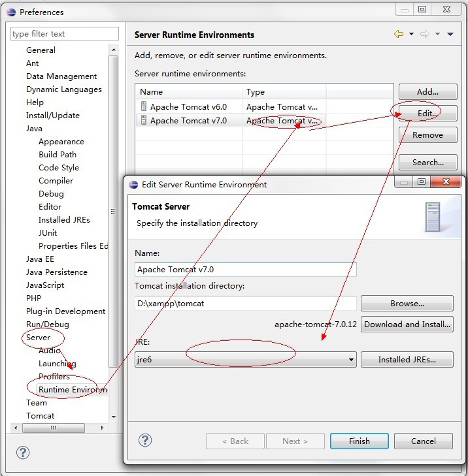Select Code Style under Java
Image resolution: width=468 pixels, height=476 pixels.
[x=59, y=168]
